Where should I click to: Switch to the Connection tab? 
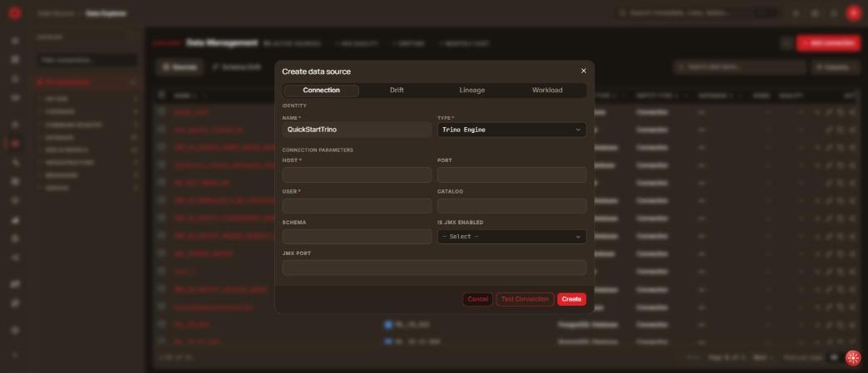(x=321, y=91)
